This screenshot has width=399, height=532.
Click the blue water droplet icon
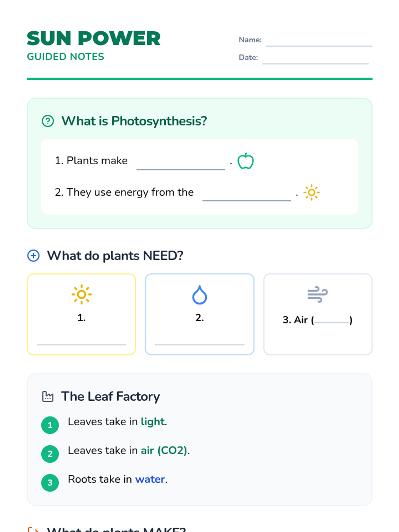coord(199,295)
